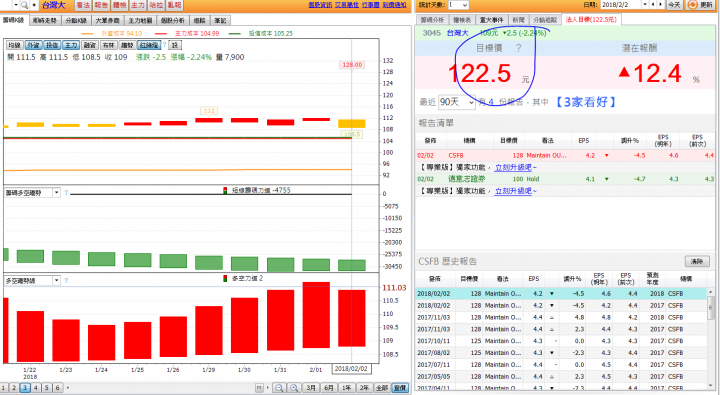Toggle the 布林 indicator button
Image resolution: width=720 pixels, height=395 pixels.
108,45
